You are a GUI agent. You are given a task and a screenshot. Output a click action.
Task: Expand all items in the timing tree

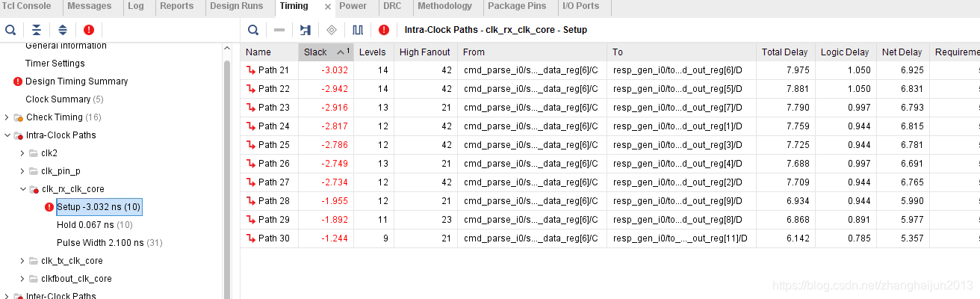click(x=63, y=30)
